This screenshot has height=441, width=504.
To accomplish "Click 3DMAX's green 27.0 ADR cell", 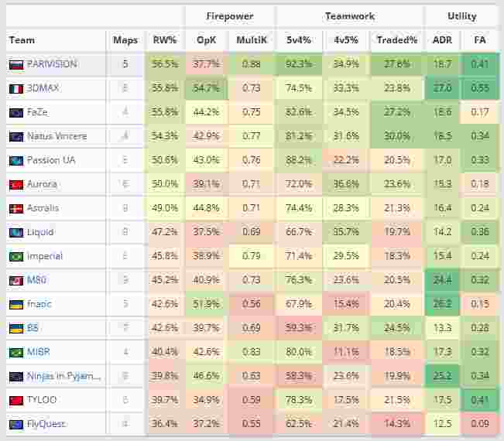I will (x=442, y=88).
